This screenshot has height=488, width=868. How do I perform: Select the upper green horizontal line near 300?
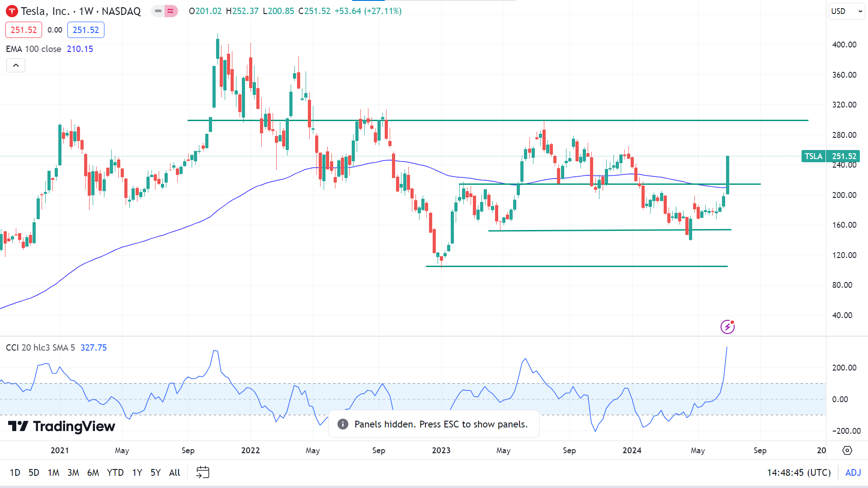[x=497, y=120]
